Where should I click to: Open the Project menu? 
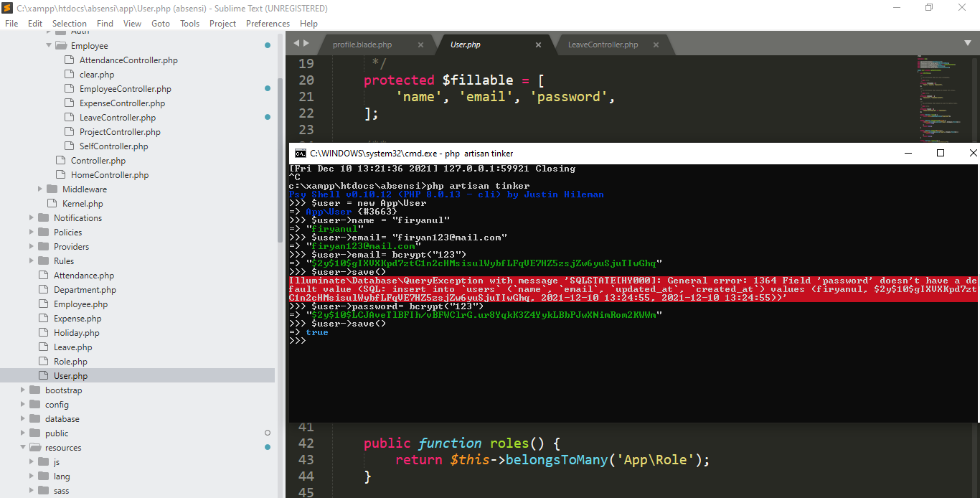tap(222, 23)
